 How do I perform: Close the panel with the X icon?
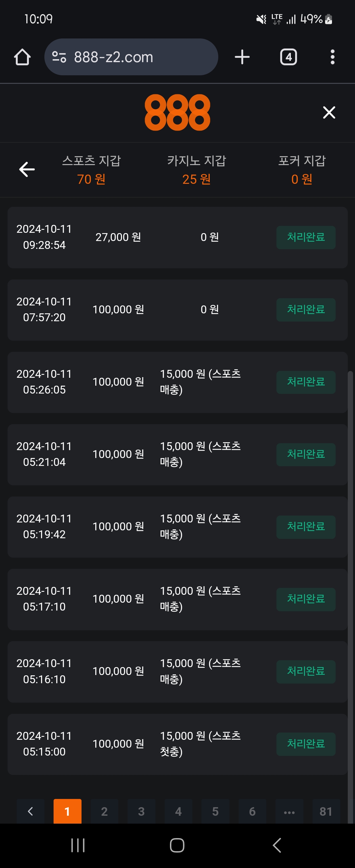329,112
